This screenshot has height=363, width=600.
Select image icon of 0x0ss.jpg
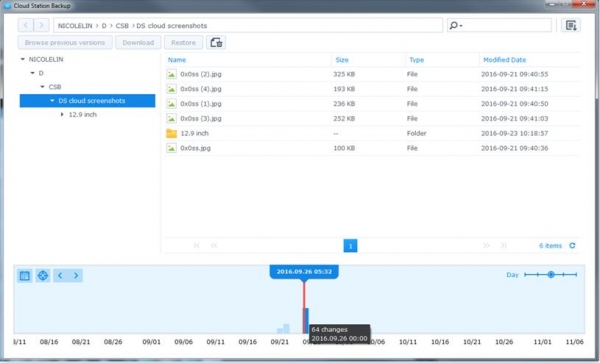tap(171, 148)
